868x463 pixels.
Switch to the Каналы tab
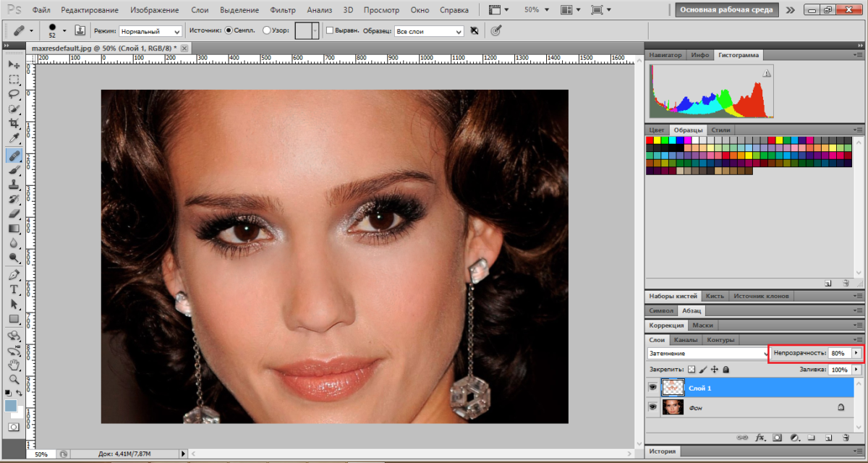pyautogui.click(x=685, y=340)
